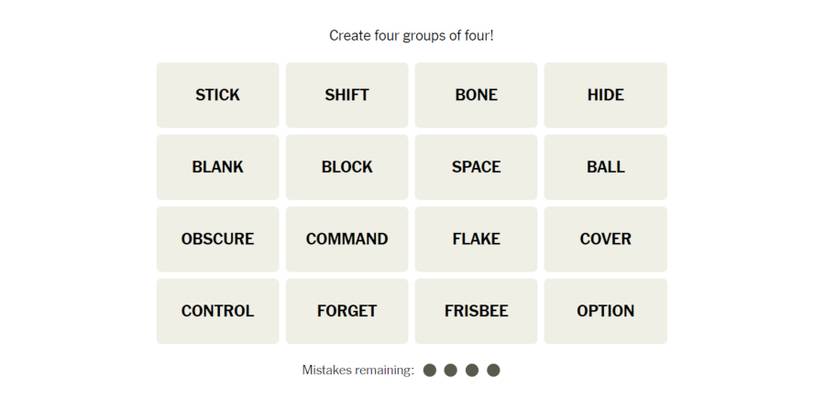
Task: Select the FORGET word tile
Action: point(347,311)
